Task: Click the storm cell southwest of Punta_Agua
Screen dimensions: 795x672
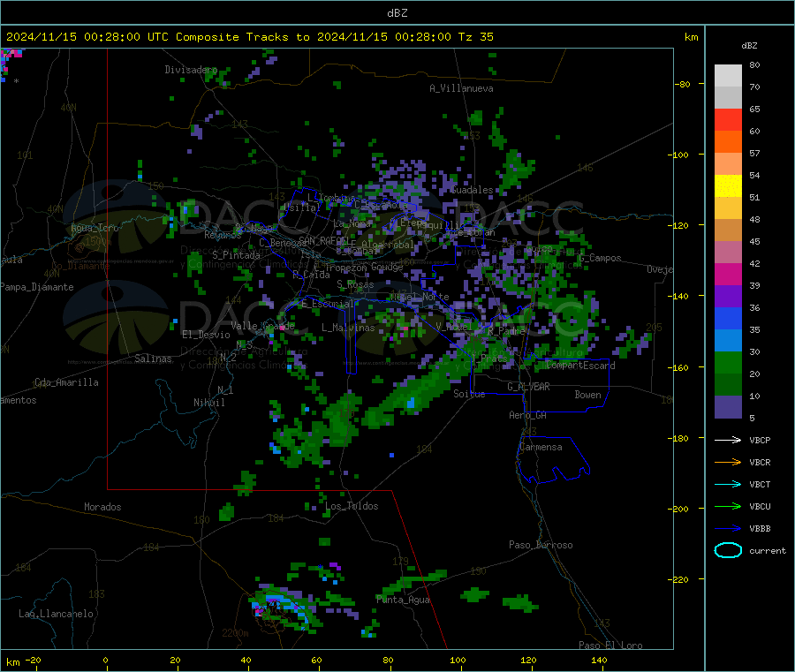Action: tap(282, 608)
